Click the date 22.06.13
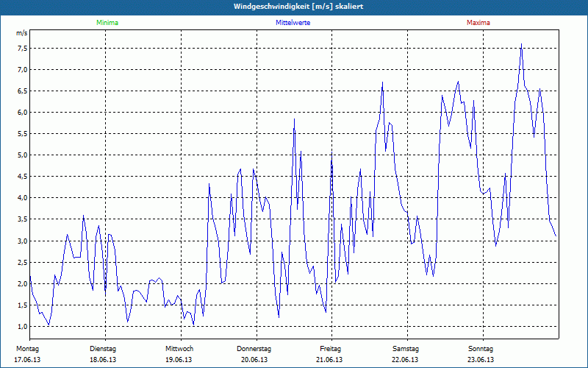The height and width of the screenshot is (368, 588). coord(405,360)
